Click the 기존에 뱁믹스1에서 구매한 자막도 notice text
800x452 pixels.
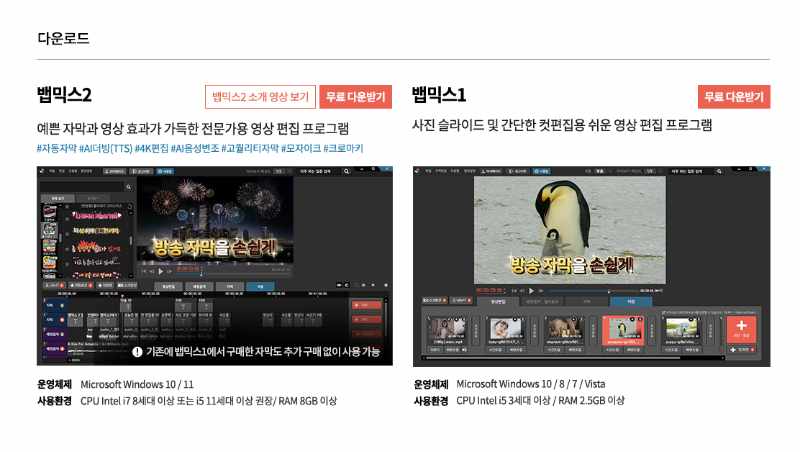(x=263, y=351)
